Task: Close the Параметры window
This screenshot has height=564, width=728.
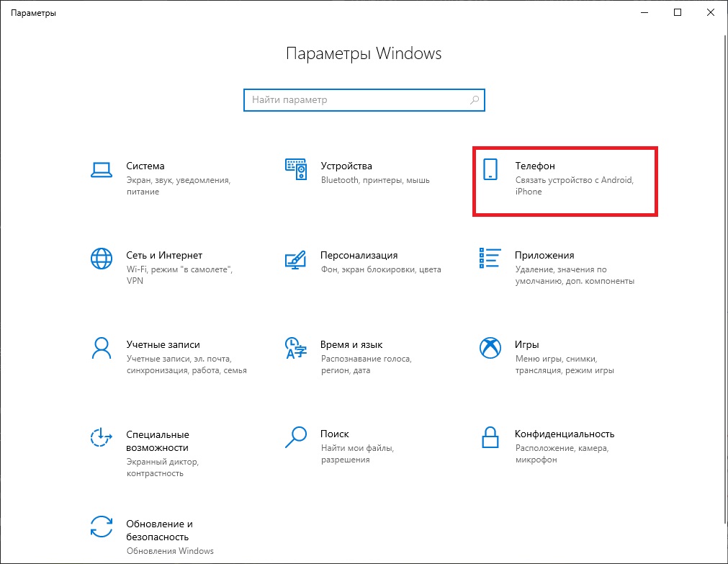Action: point(710,12)
